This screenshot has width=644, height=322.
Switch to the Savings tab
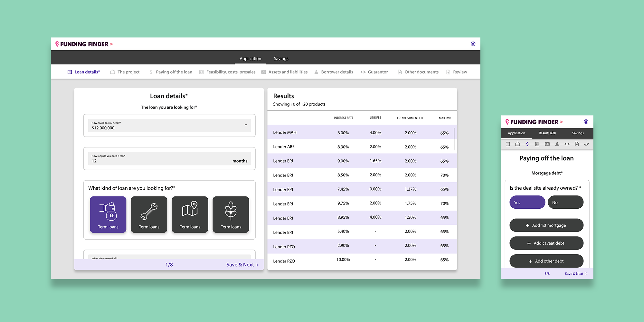pyautogui.click(x=281, y=58)
